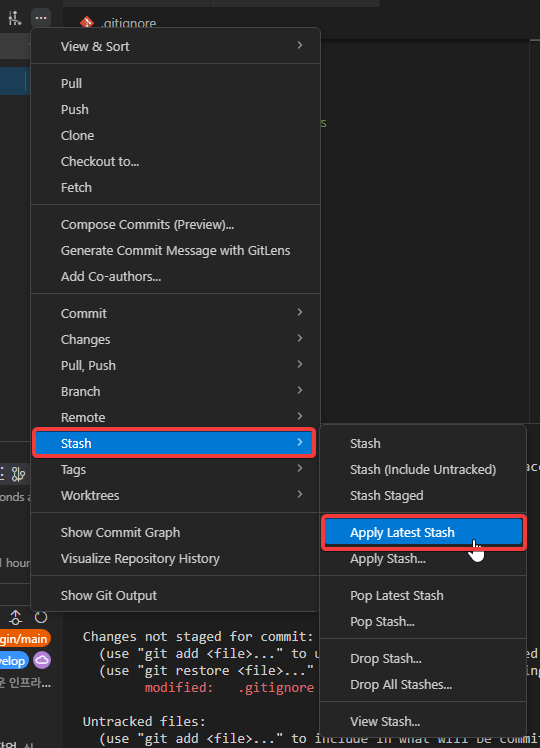Click the source control tree view icon
The width and height of the screenshot is (540, 748).
pyautogui.click(x=15, y=18)
